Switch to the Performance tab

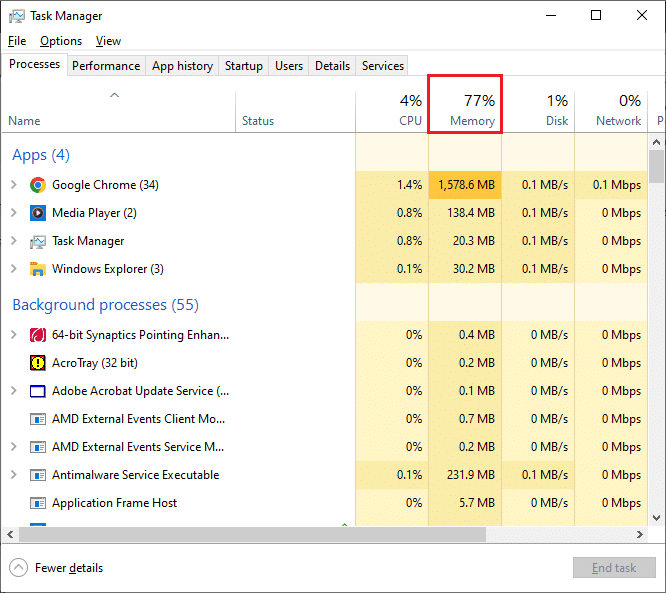105,66
